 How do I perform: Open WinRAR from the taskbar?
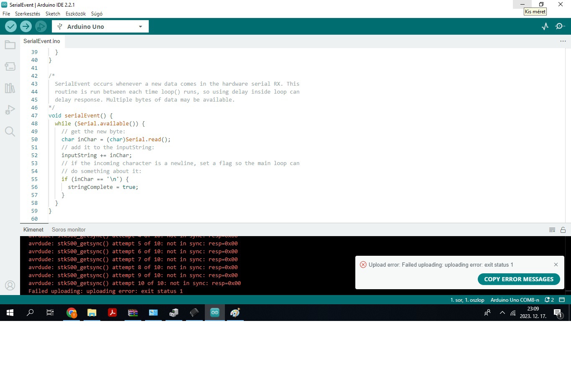click(133, 313)
